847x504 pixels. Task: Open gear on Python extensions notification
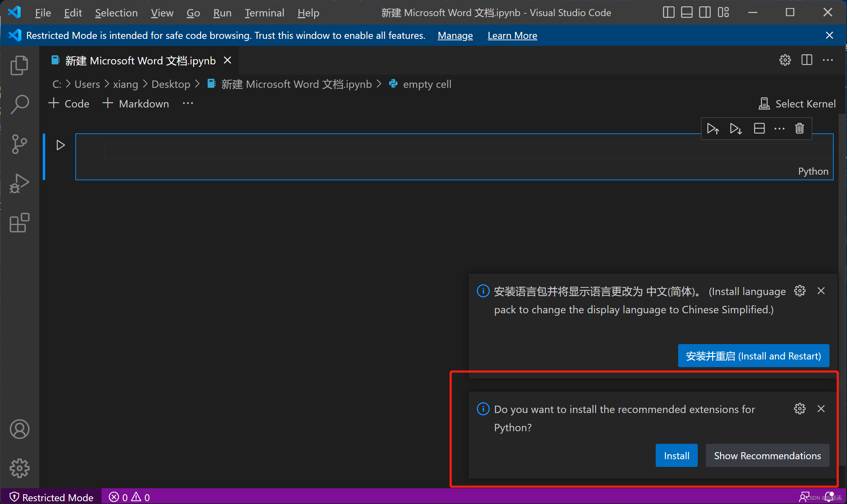pyautogui.click(x=800, y=409)
